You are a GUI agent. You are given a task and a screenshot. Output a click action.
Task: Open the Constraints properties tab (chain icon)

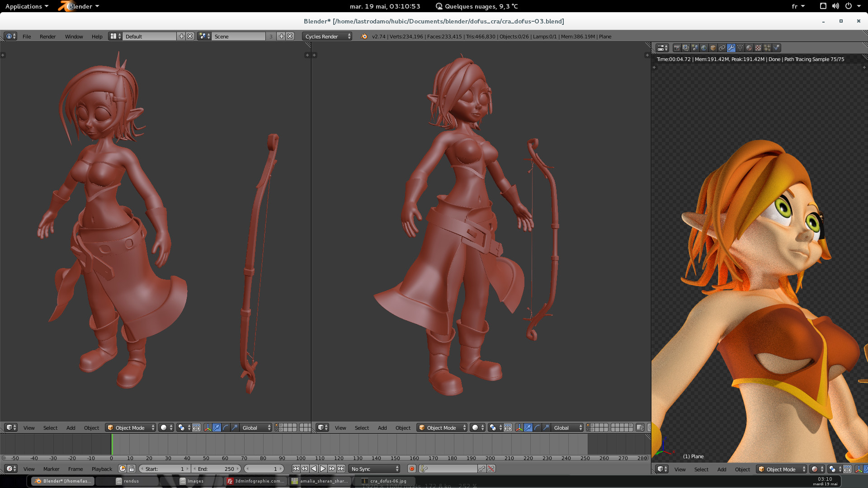click(x=722, y=48)
